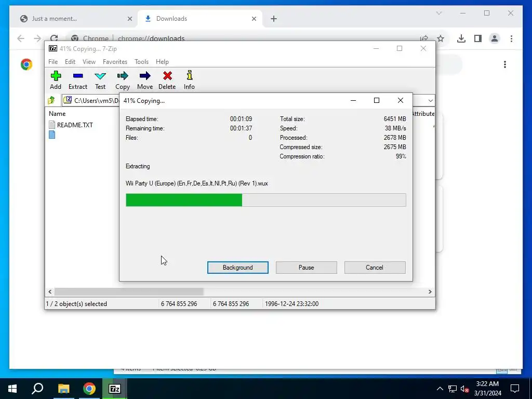This screenshot has height=399, width=532.
Task: Click the Delete toolbar icon
Action: [x=167, y=80]
